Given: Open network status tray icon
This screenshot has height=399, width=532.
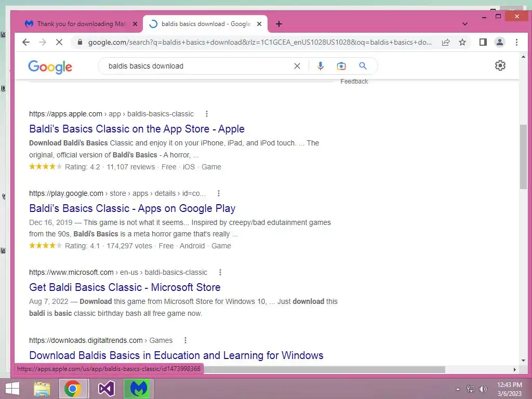Looking at the screenshot, I should [x=470, y=389].
